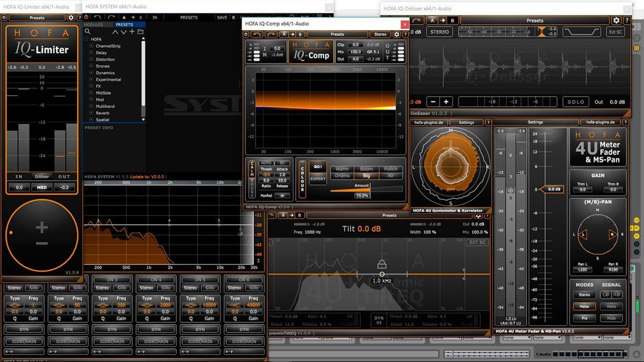This screenshot has width=644, height=362.
Task: Expand the Reverb preset folder
Action: click(92, 113)
